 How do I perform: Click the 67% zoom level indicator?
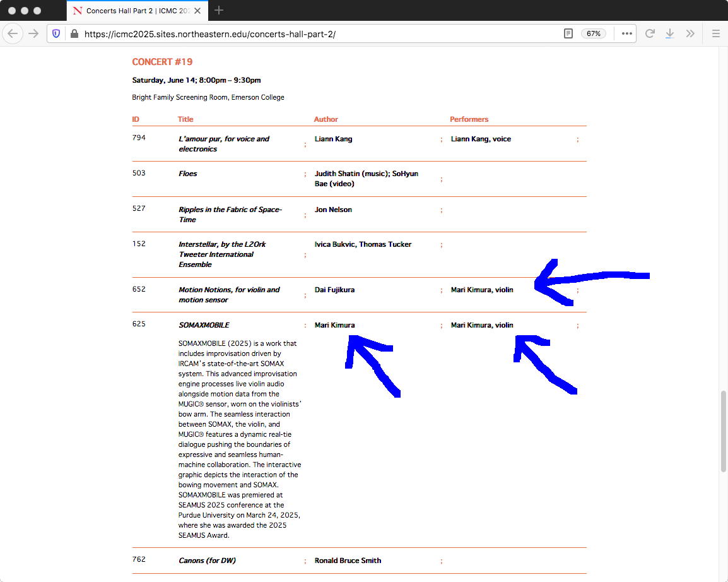[594, 33]
